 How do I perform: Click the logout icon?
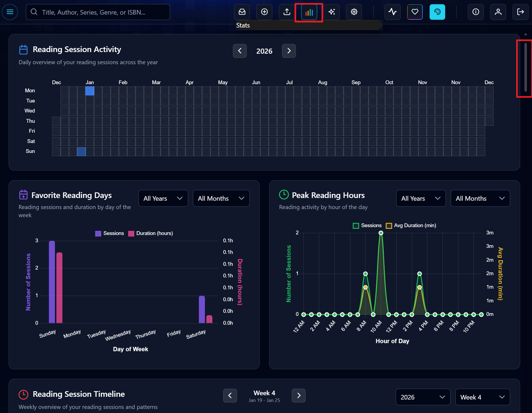click(x=520, y=12)
